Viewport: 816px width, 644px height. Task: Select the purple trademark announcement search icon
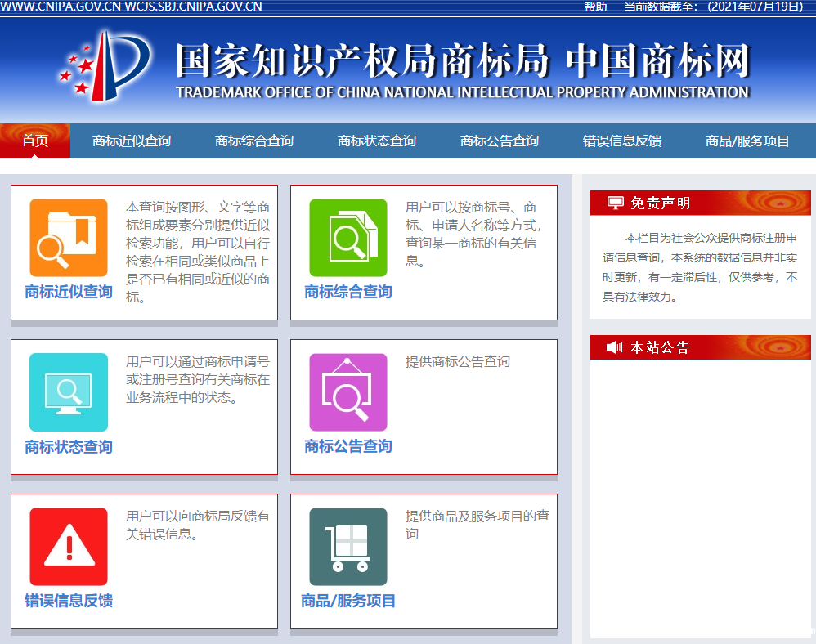pos(347,391)
